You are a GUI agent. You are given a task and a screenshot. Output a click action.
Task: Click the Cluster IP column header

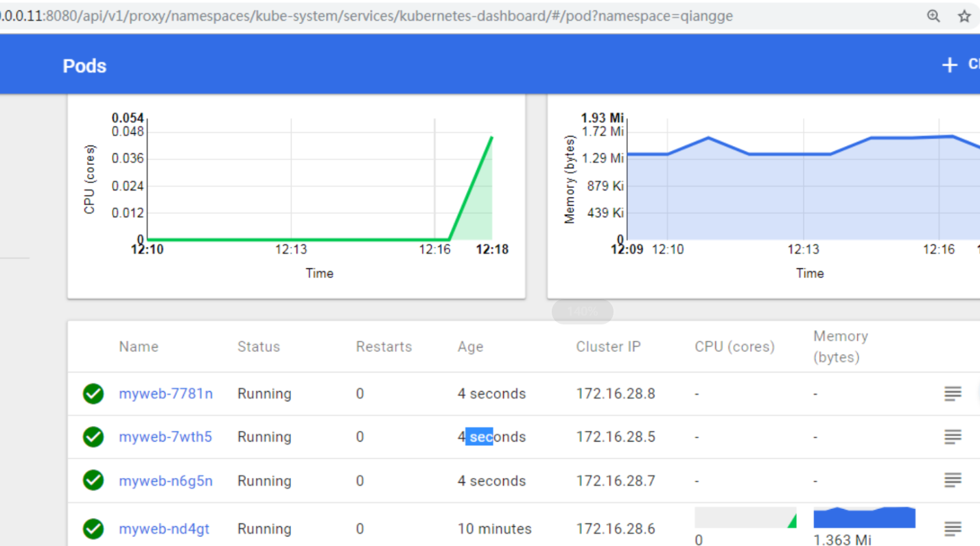tap(608, 346)
